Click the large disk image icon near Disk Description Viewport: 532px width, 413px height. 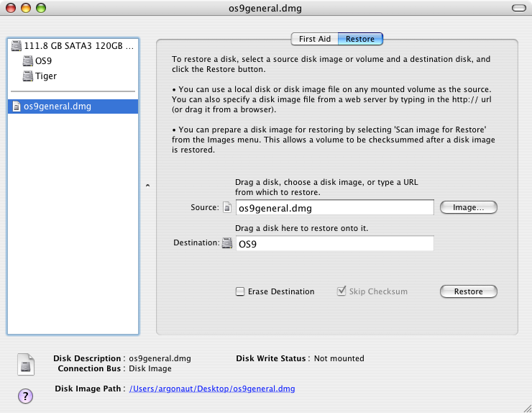point(26,364)
